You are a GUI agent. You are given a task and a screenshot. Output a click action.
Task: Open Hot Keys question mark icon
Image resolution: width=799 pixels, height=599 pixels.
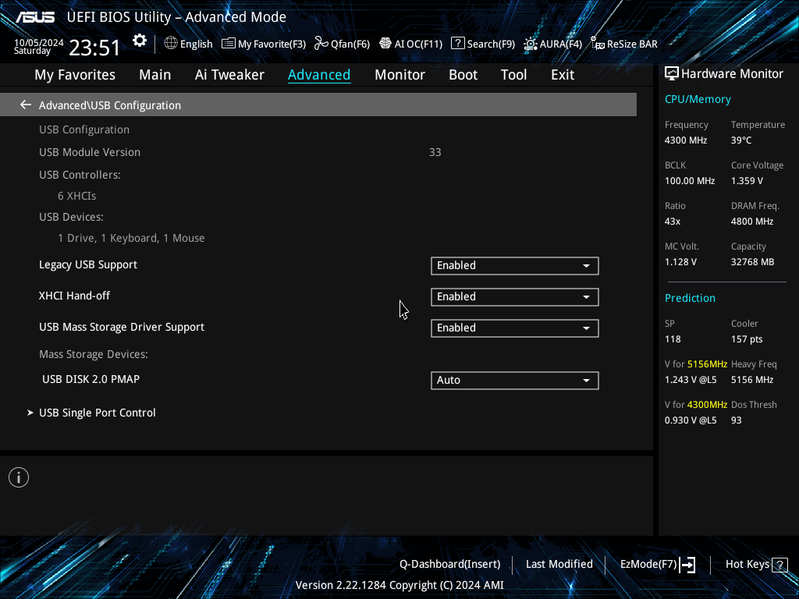pyautogui.click(x=779, y=564)
